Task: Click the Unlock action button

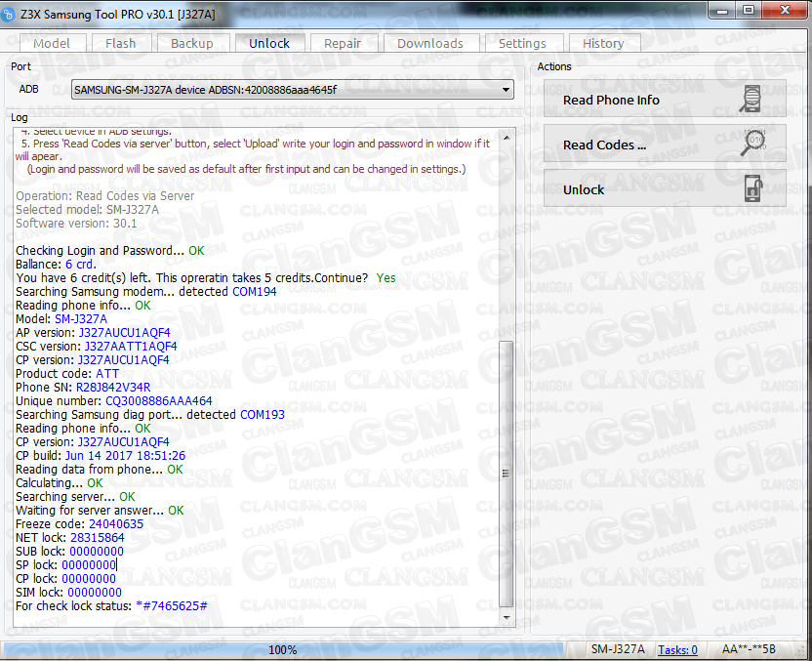Action: tap(665, 188)
